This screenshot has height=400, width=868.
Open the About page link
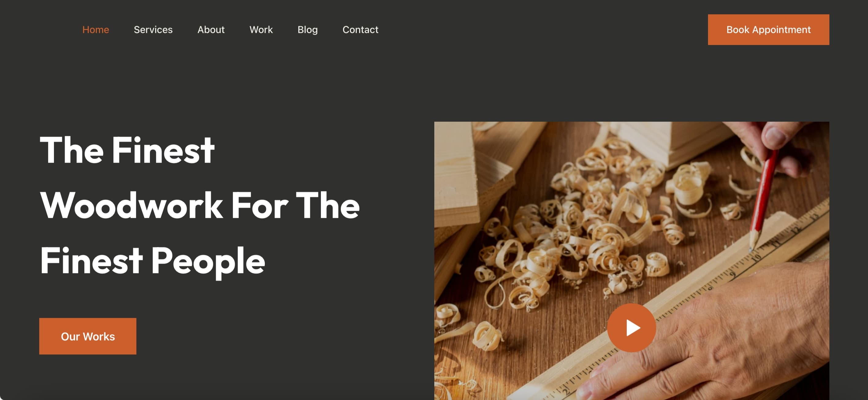[x=211, y=30]
